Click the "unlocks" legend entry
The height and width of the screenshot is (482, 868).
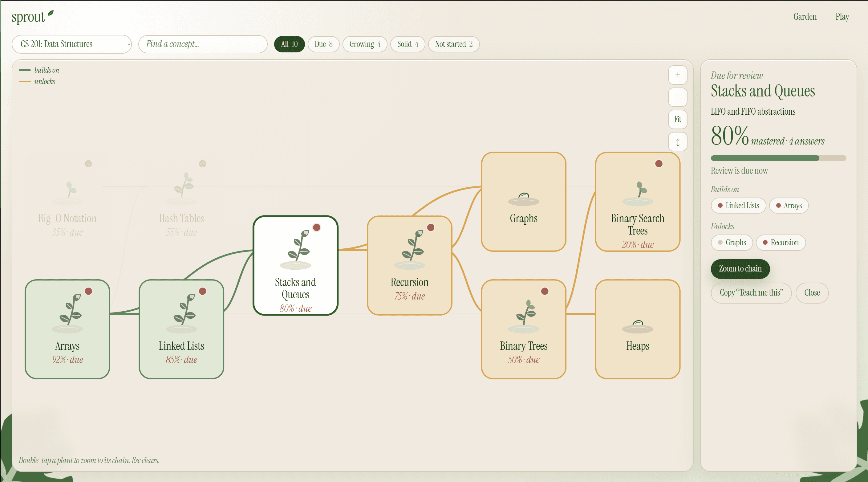tap(37, 82)
